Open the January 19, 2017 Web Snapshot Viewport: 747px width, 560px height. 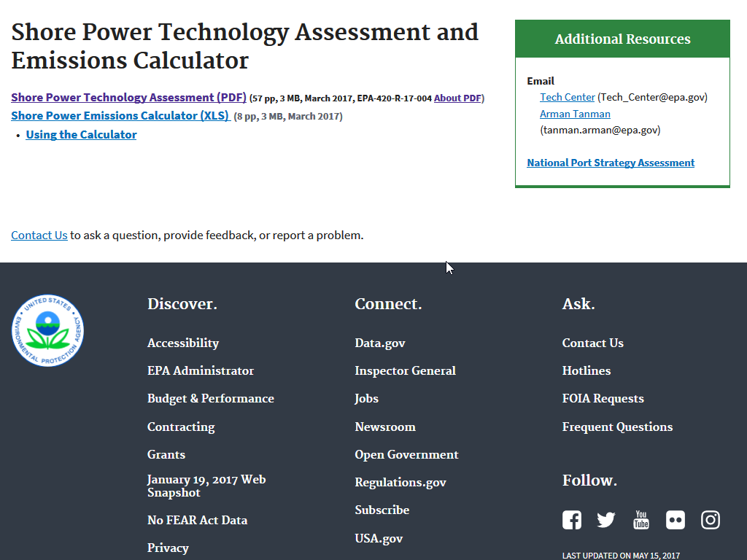[206, 486]
